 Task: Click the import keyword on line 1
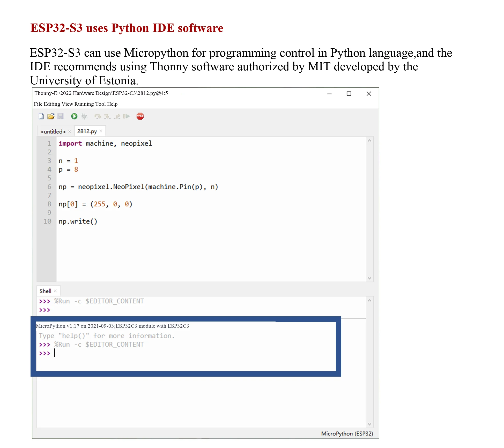(x=70, y=144)
